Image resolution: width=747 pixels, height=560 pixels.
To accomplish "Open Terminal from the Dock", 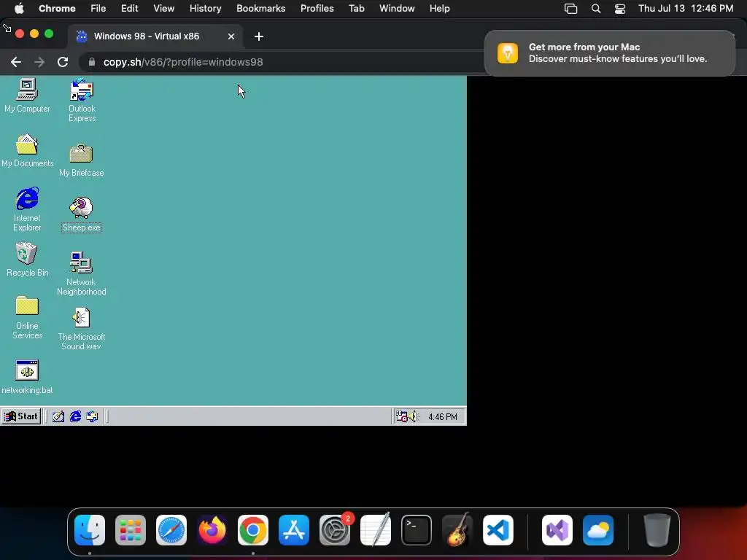I will click(417, 530).
